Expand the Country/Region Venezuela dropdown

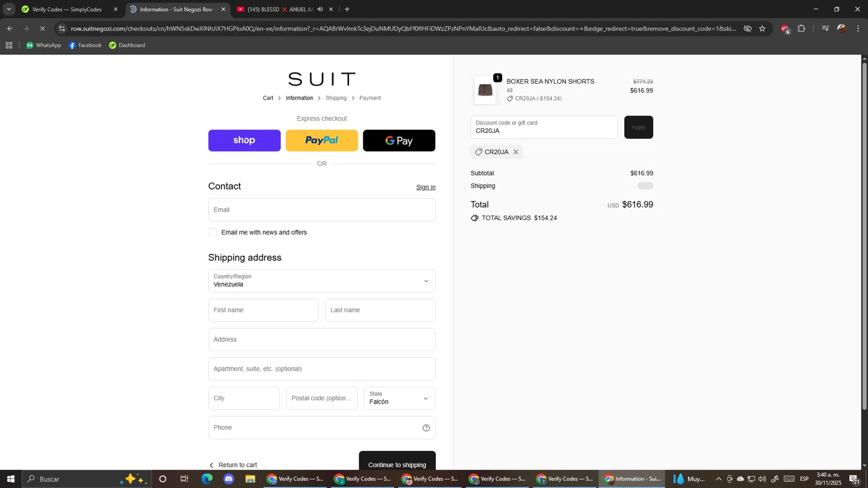(x=322, y=281)
